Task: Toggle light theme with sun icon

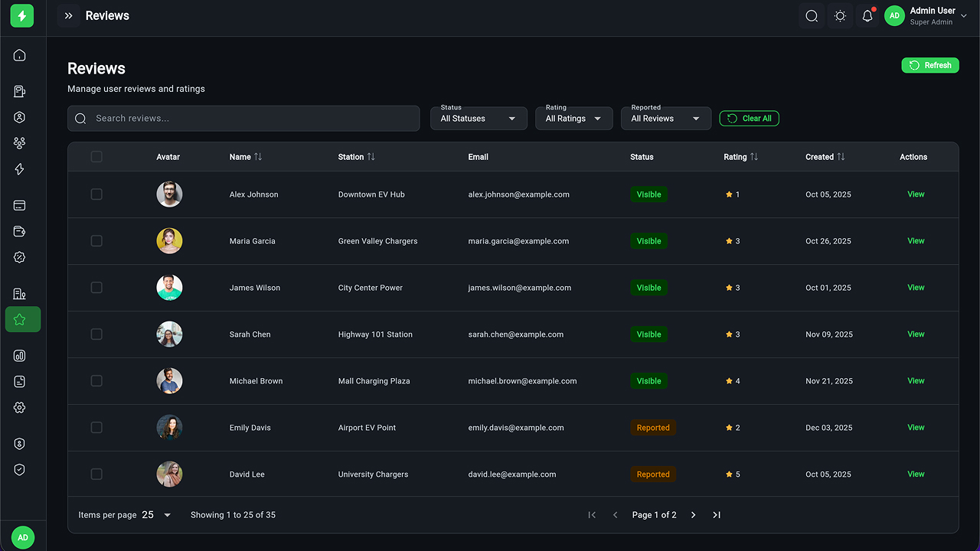Action: pyautogui.click(x=840, y=16)
